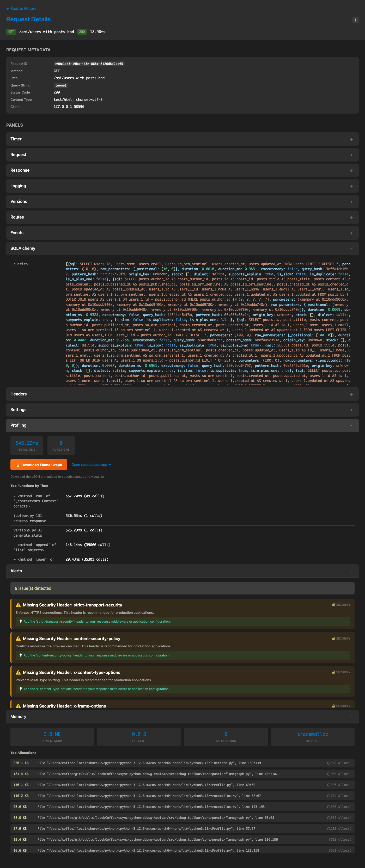This screenshot has height=868, width=365.
Task: Toggle the light/dark theme sun icon
Action: pos(355,20)
